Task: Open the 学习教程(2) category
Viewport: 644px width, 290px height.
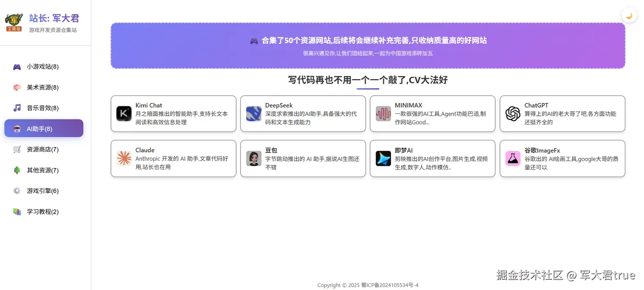Action: [44, 211]
